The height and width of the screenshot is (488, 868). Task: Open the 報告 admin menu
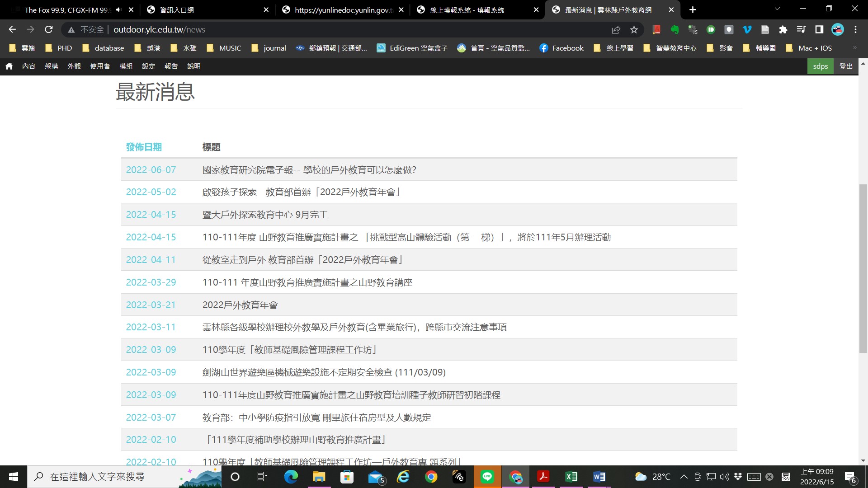[x=171, y=66]
